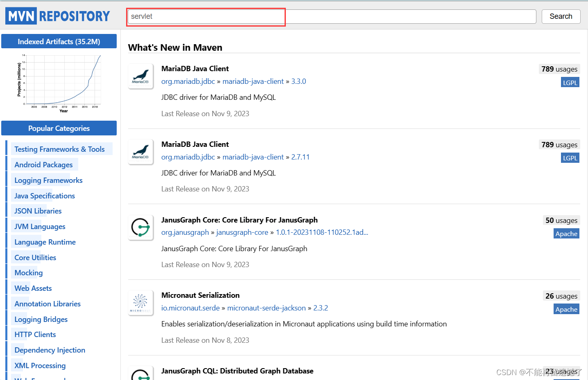Open Testing Frameworks & Tools category
Screen dimensions: 588x380
[59, 149]
